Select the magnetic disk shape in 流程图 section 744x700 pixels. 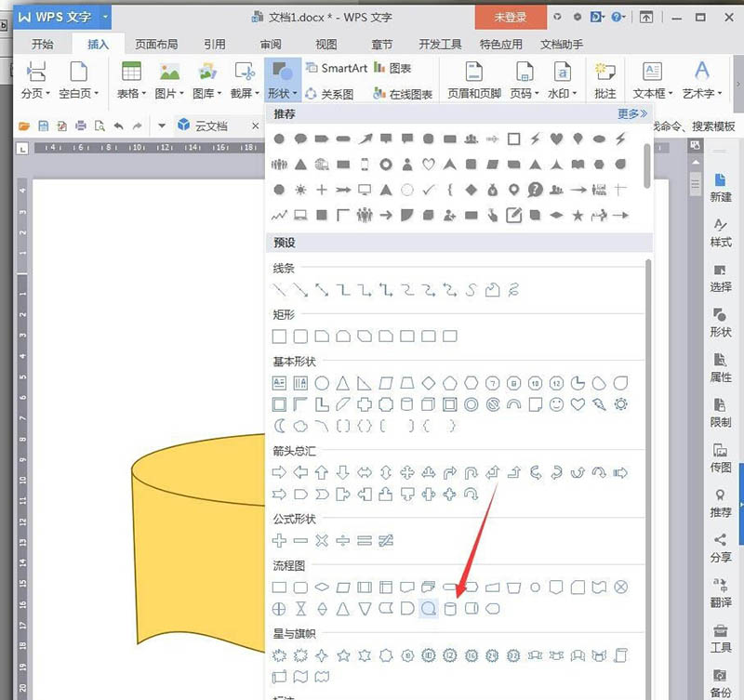[x=430, y=609]
